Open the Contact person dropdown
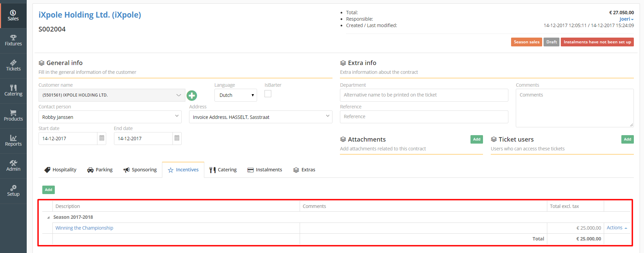 (x=110, y=117)
